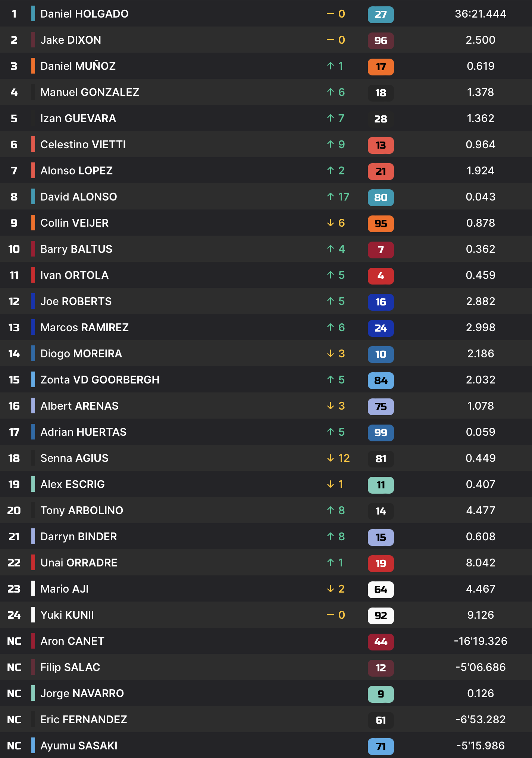Open Jake DIXON rider name
This screenshot has height=758, width=532.
click(x=71, y=40)
